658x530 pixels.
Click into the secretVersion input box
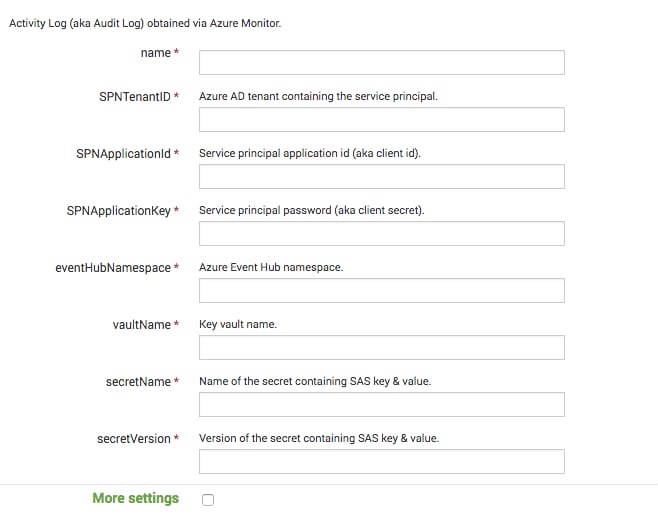coord(381,462)
